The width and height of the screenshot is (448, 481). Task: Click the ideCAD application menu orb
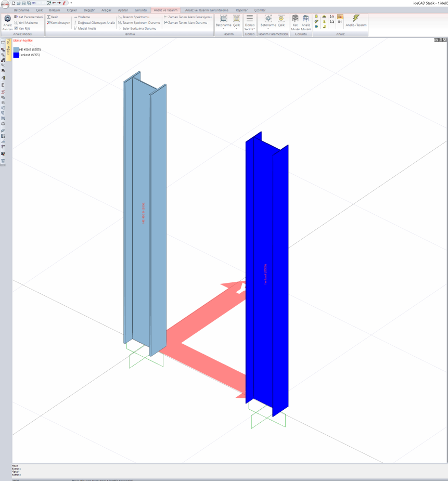point(5,4)
